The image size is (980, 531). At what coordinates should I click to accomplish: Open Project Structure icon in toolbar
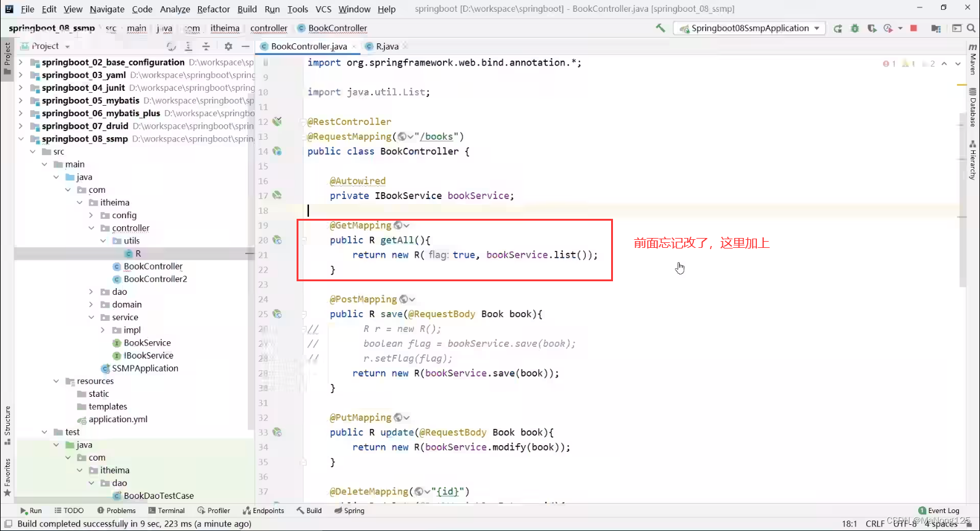[936, 28]
